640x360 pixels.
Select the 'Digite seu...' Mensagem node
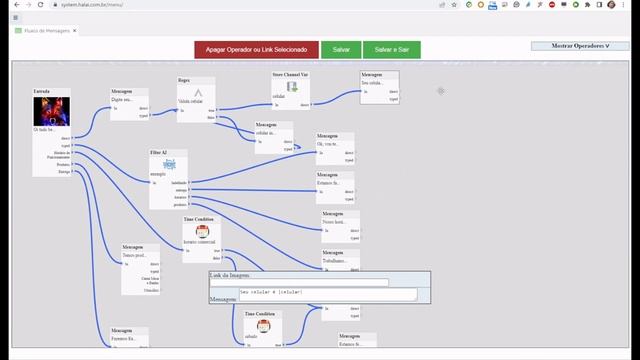(129, 104)
